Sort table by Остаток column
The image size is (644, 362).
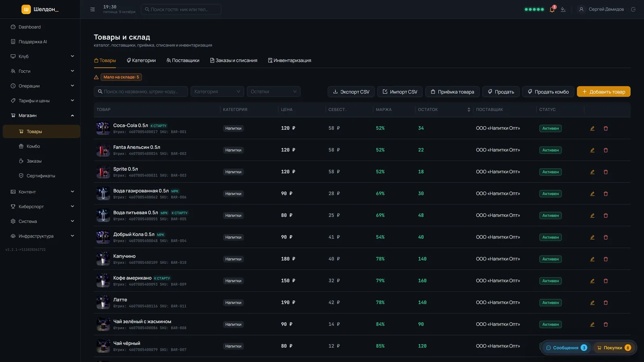(x=469, y=109)
